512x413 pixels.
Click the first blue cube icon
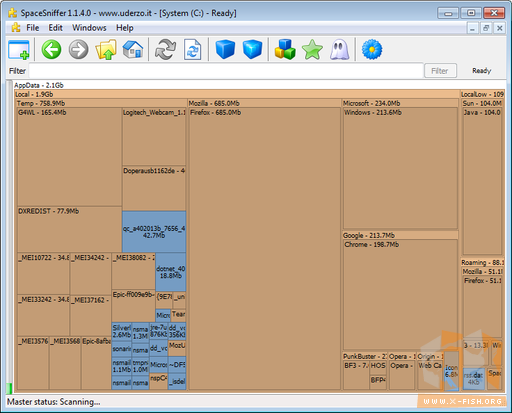tap(225, 50)
